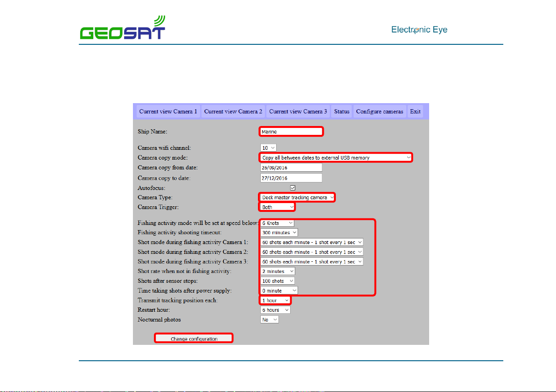Open the Camera Type dropdown
The width and height of the screenshot is (556, 392).
297,197
